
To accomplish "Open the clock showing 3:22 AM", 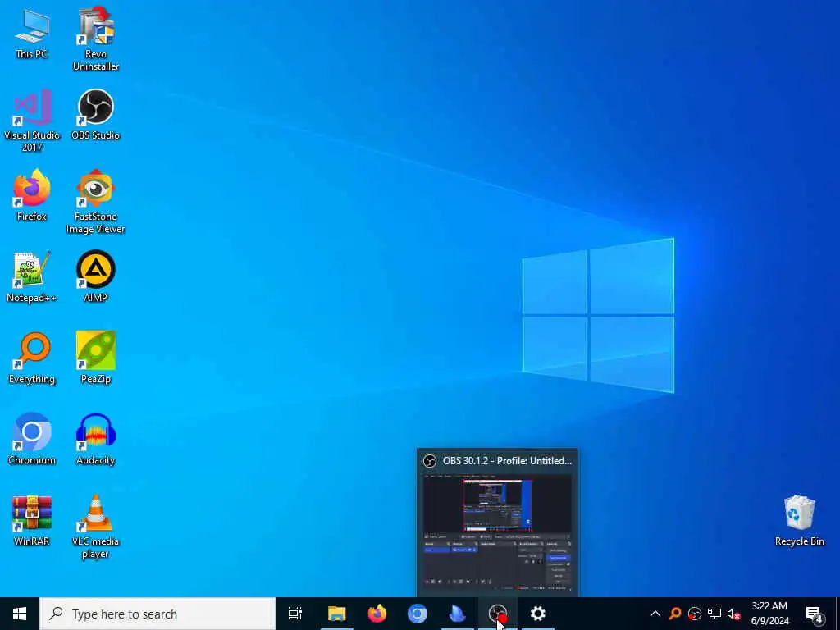I will [769, 614].
